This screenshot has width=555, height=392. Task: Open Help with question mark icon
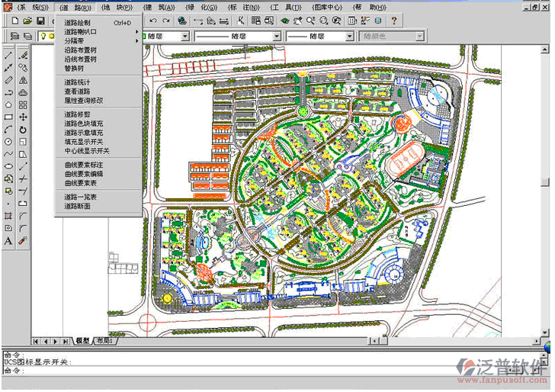pos(394,21)
